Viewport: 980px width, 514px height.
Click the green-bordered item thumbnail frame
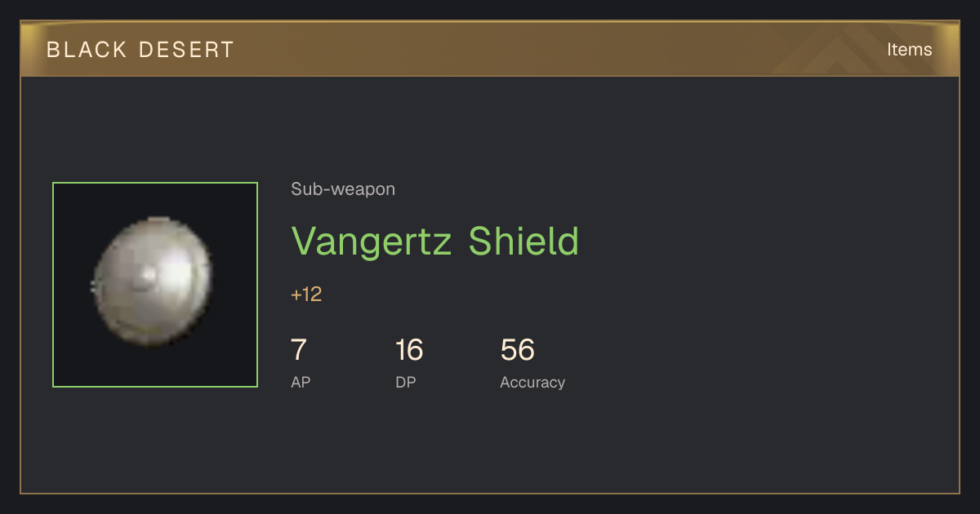pos(155,285)
